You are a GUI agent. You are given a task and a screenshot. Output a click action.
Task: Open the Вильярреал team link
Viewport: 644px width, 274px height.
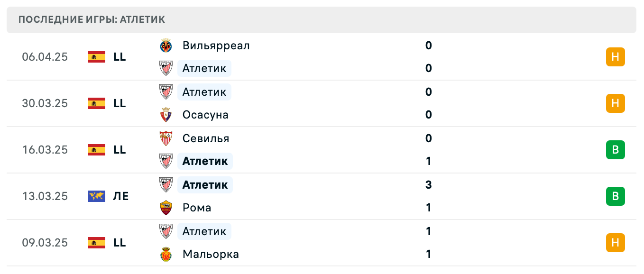coord(216,46)
